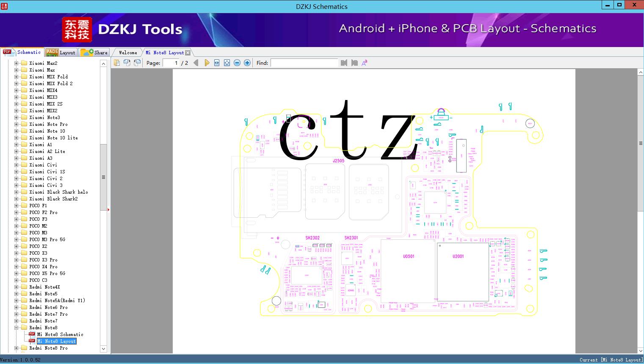Viewport: 644px width, 364px height.
Task: Click the Find search text box
Action: [304, 63]
